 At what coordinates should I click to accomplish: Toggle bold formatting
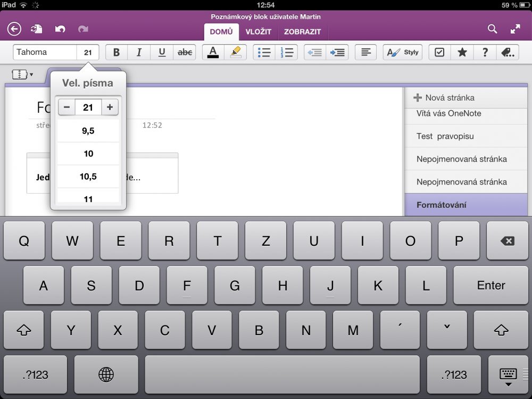pyautogui.click(x=116, y=52)
